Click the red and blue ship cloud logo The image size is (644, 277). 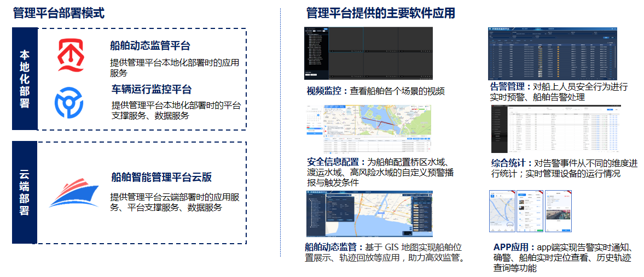point(73,193)
